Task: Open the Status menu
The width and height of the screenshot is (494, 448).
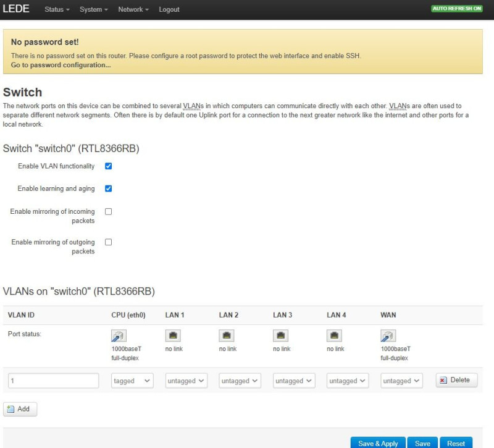Action: [x=57, y=9]
